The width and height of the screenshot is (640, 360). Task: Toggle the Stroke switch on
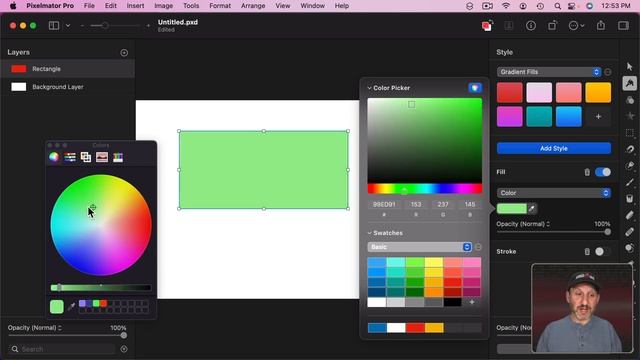coord(603,251)
